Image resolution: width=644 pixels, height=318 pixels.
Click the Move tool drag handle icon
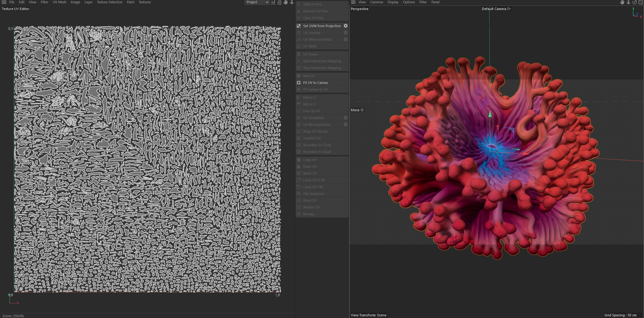pyautogui.click(x=362, y=110)
